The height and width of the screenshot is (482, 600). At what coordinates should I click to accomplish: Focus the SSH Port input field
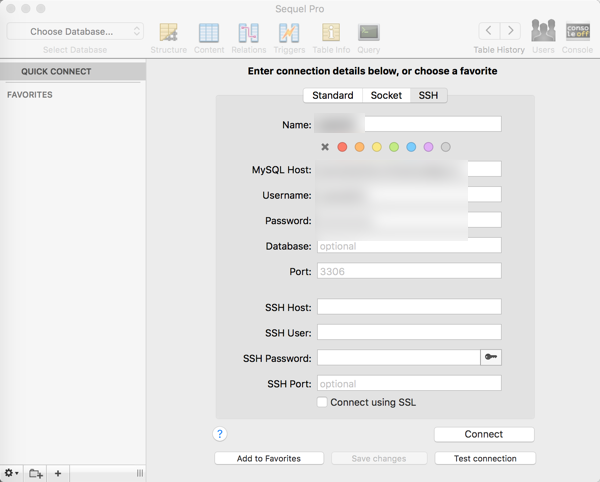[x=409, y=383]
